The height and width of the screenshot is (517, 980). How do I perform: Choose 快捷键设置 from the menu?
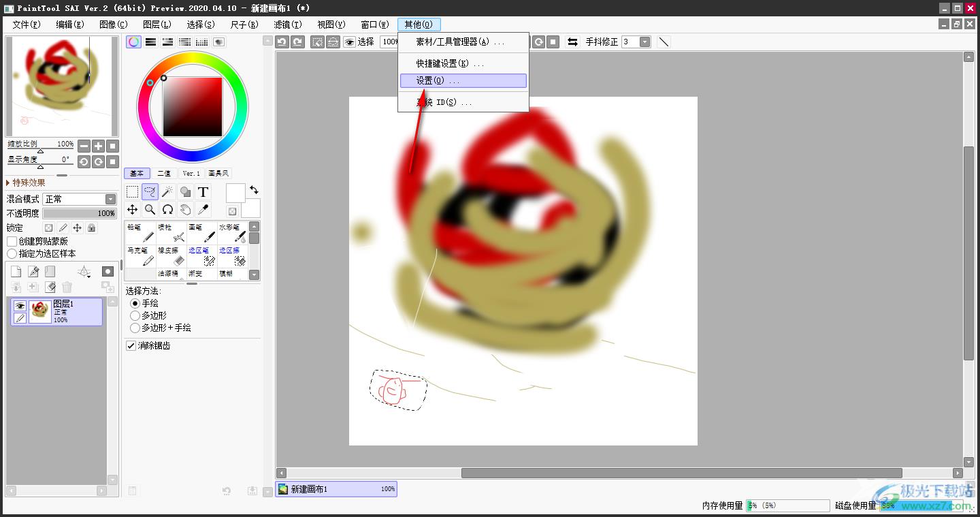pyautogui.click(x=463, y=63)
